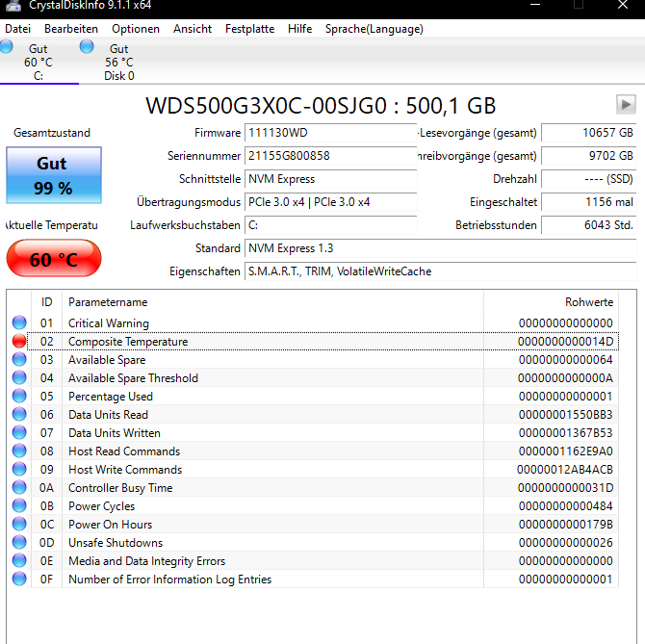
Task: Click the status icon for Available Spare row 03
Action: [19, 359]
